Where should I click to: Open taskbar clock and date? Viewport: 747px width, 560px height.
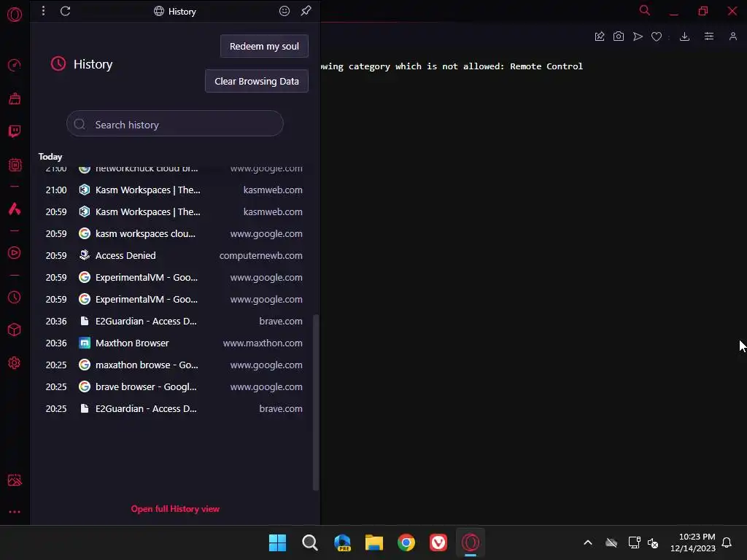693,542
